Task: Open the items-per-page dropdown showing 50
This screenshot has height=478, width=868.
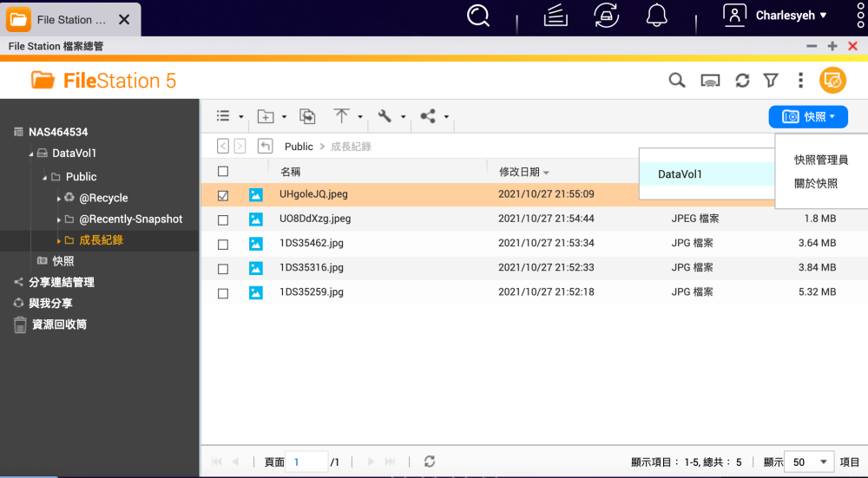Action: click(808, 462)
